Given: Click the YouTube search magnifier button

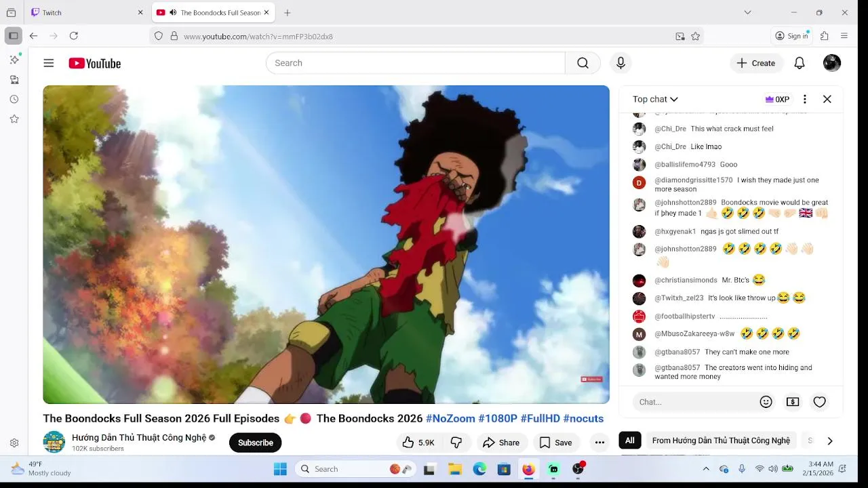Looking at the screenshot, I should (x=583, y=63).
